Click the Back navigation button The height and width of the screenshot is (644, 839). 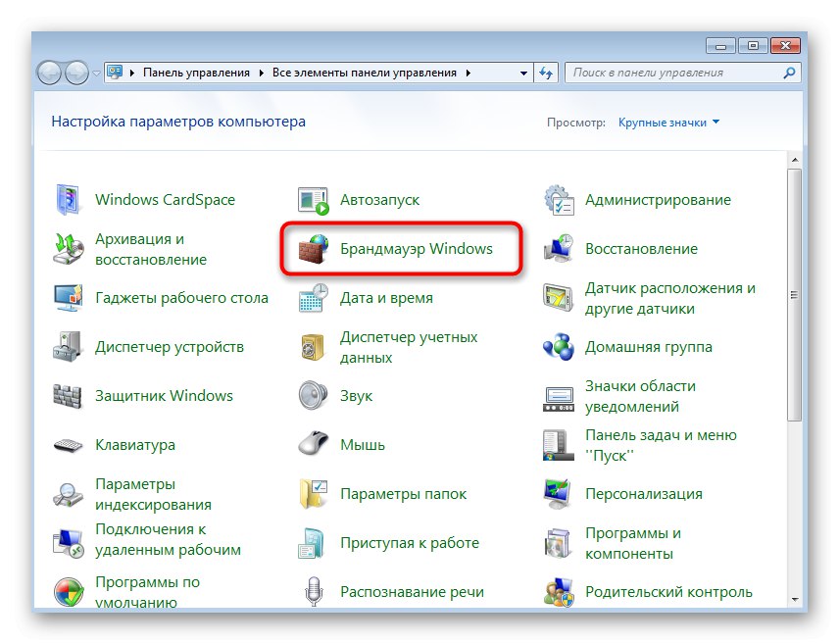[48, 72]
